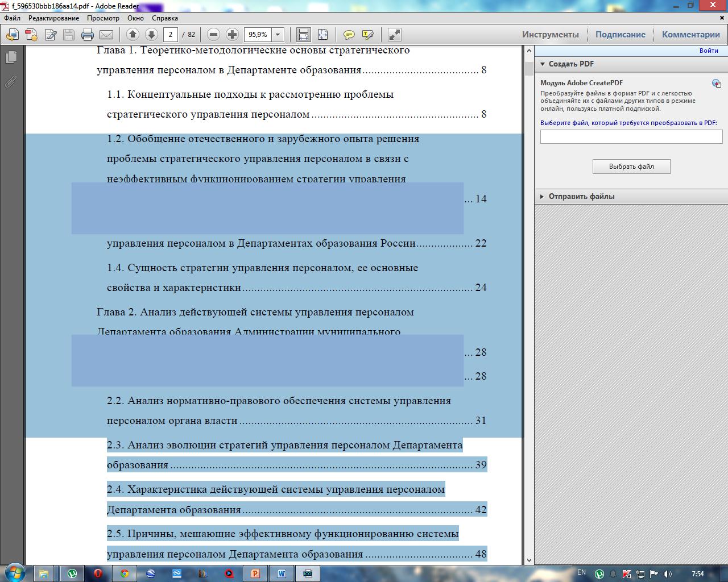Screen dimensions: 728x582
Task: Open the Инструменты panel tab
Action: [550, 35]
